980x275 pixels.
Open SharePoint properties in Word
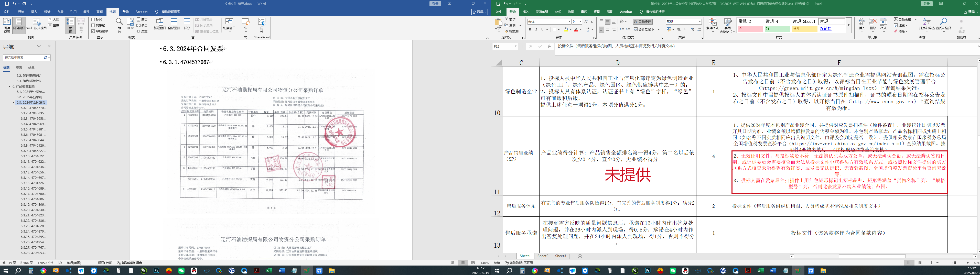262,25
